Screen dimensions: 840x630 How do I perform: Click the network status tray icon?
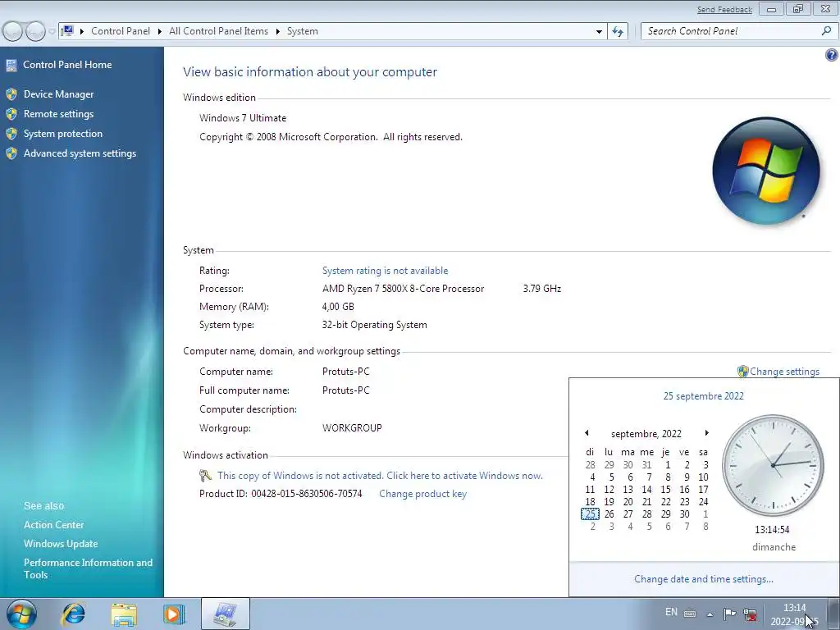tap(750, 614)
